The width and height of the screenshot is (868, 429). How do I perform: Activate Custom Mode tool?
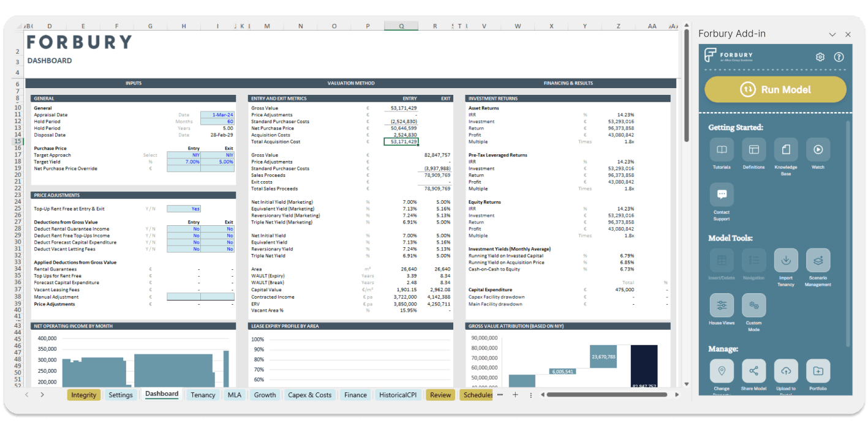(x=753, y=305)
